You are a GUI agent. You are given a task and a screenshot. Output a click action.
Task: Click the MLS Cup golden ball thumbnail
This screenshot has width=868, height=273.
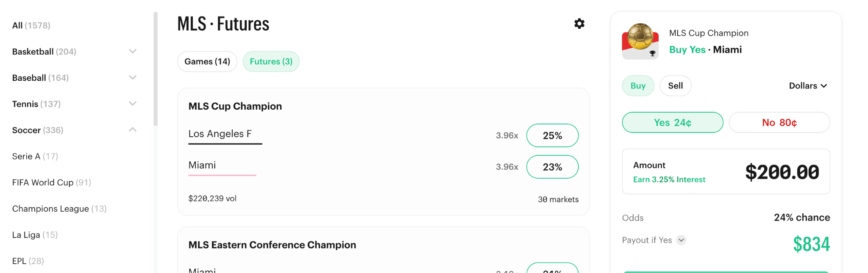pos(640,41)
